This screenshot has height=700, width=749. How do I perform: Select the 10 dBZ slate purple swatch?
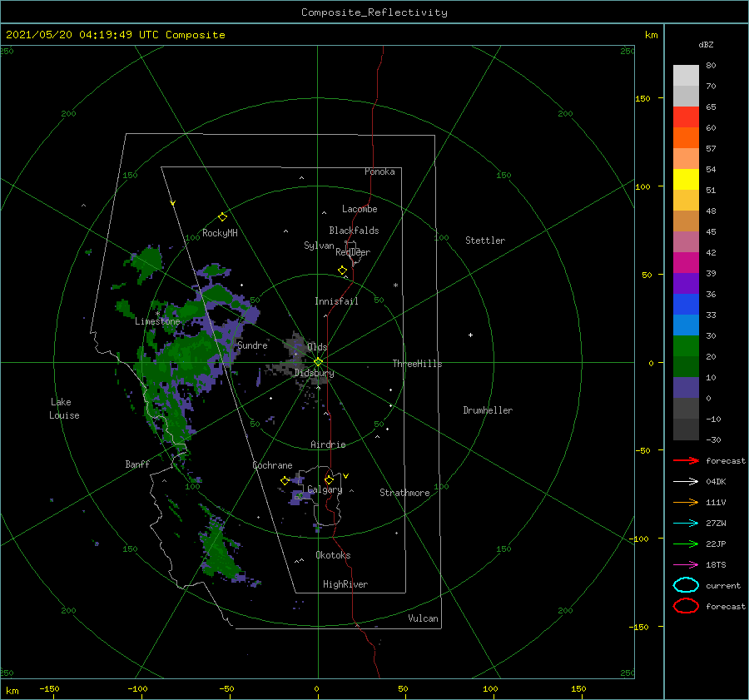point(686,388)
